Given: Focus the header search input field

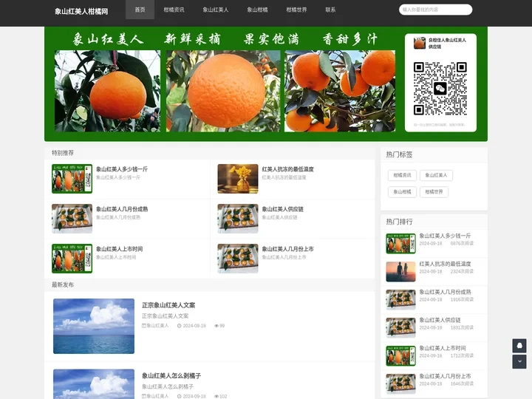Looking at the screenshot, I should [x=435, y=10].
